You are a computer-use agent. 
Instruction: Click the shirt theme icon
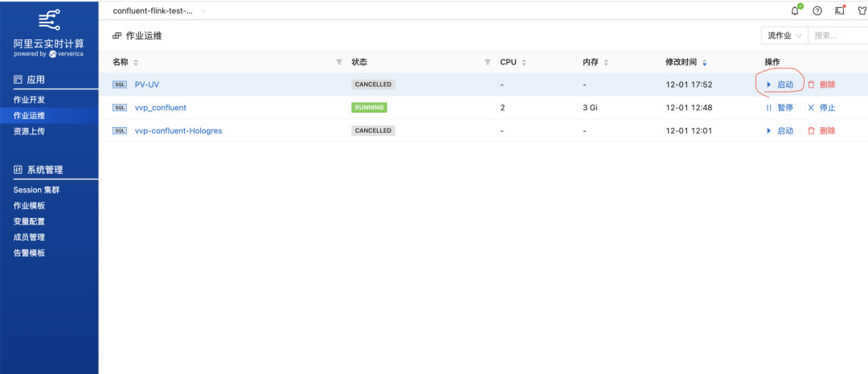coord(862,10)
